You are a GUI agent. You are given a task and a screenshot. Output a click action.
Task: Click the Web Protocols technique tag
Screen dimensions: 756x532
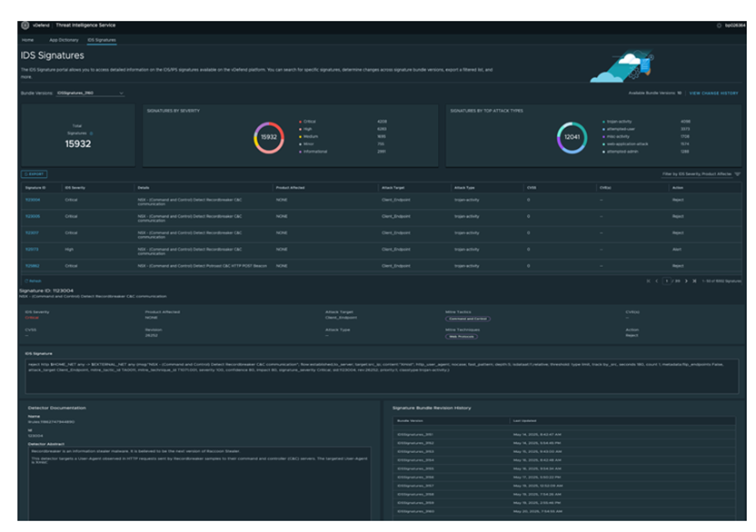click(463, 336)
